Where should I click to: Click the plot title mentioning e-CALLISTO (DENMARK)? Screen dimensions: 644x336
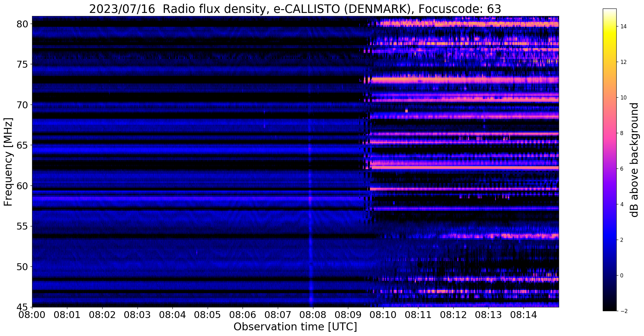point(295,9)
